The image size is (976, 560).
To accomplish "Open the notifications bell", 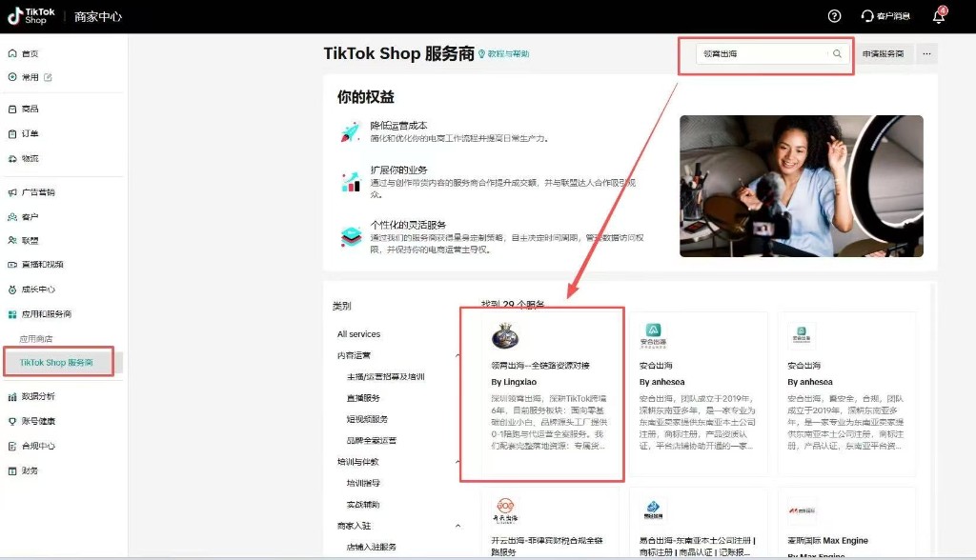I will click(939, 16).
